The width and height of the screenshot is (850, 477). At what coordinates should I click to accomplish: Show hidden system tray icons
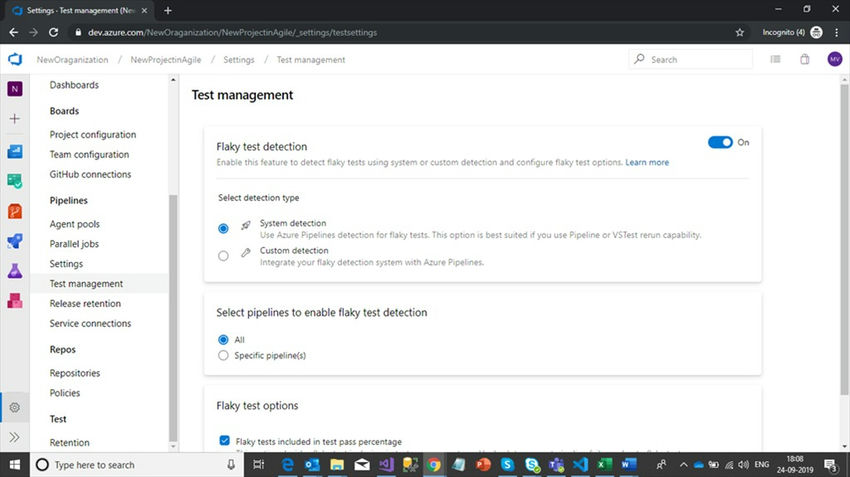(683, 465)
